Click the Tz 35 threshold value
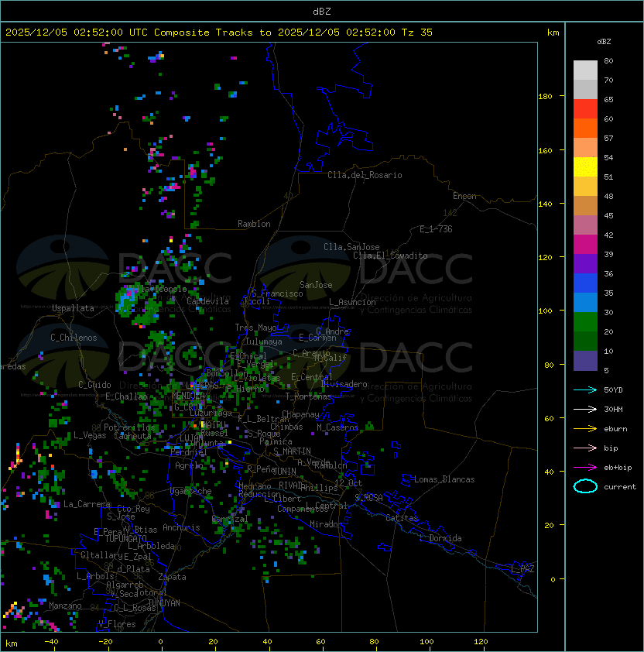Image resolution: width=644 pixels, height=652 pixels. tap(417, 33)
